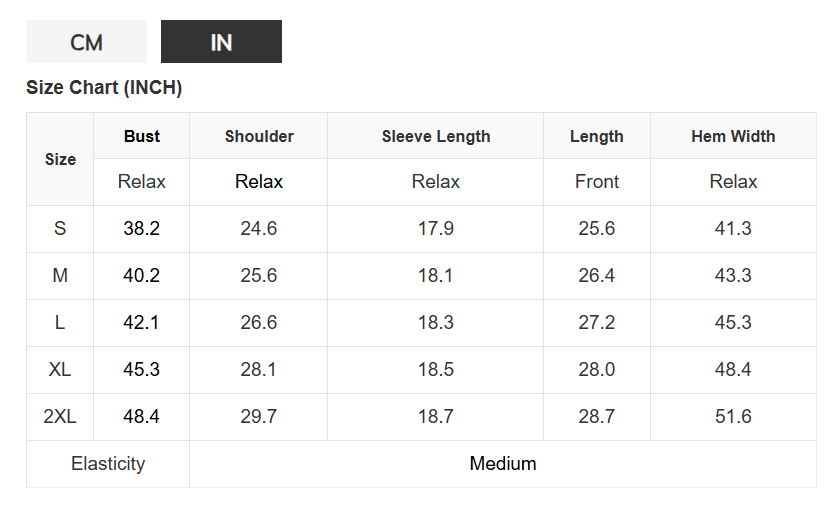Screen dimensions: 840x511
Task: Click the size M row label
Action: tap(60, 276)
